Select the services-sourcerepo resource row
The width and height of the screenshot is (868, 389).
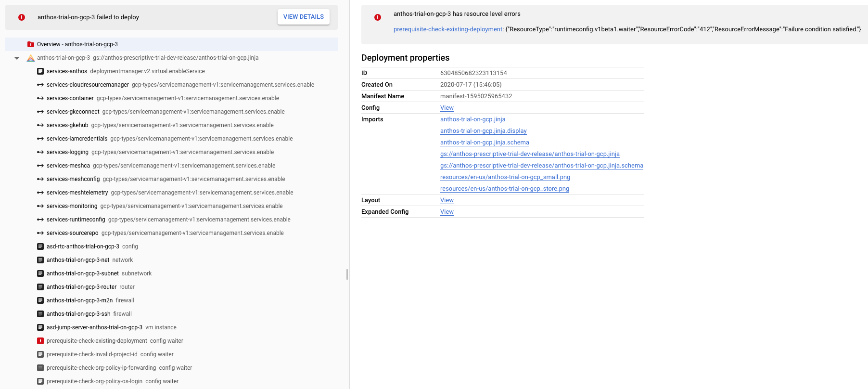(171, 233)
